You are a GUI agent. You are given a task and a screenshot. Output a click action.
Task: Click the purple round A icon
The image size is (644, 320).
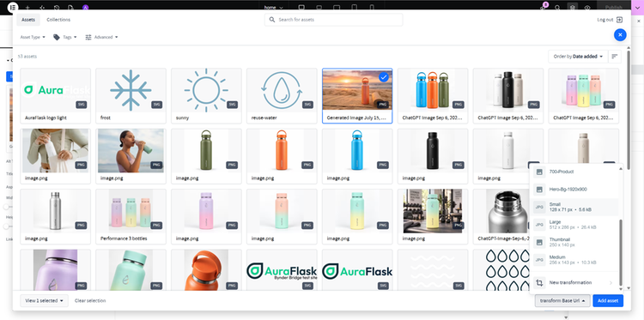click(x=85, y=8)
